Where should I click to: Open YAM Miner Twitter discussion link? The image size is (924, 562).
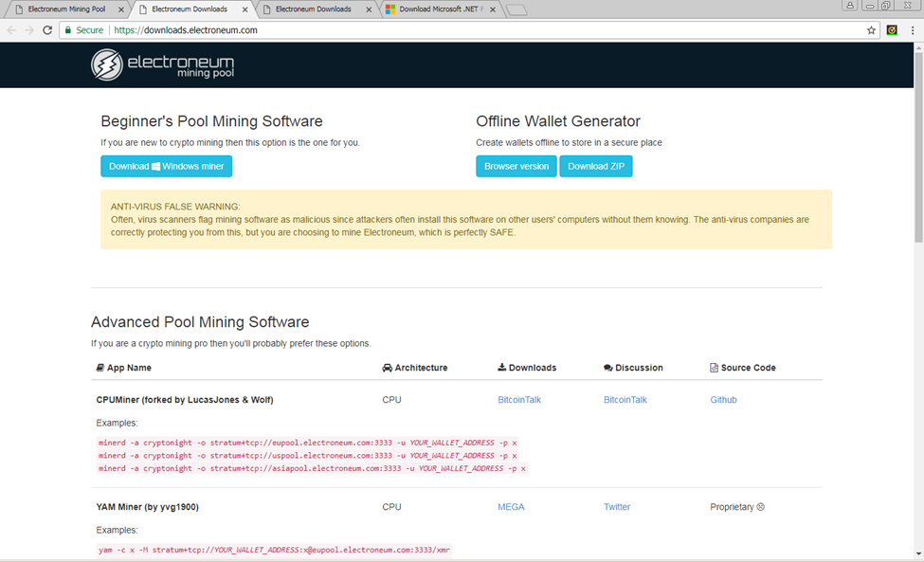tap(617, 507)
